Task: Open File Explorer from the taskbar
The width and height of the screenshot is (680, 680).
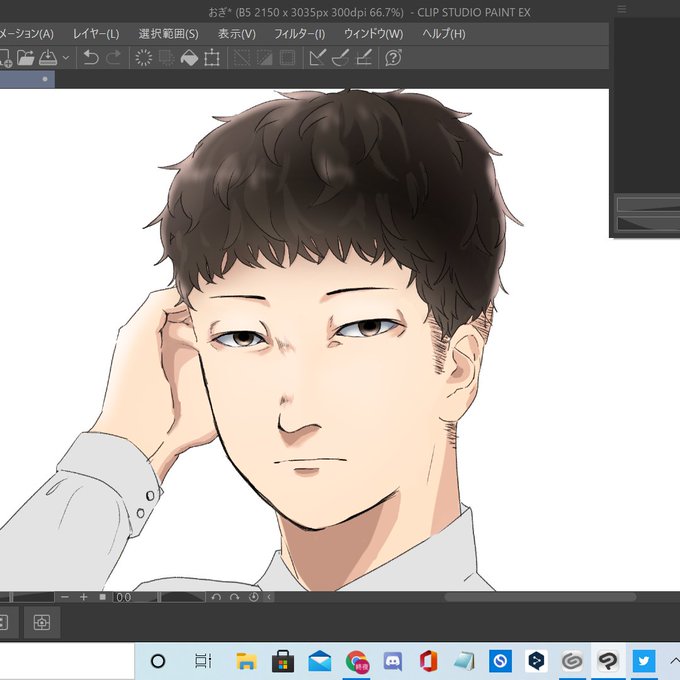Action: click(246, 661)
